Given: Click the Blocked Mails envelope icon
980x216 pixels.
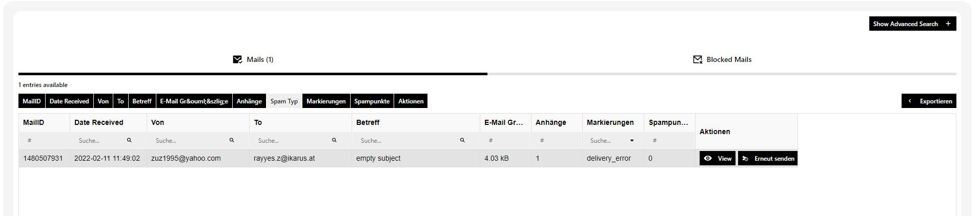Looking at the screenshot, I should [698, 59].
